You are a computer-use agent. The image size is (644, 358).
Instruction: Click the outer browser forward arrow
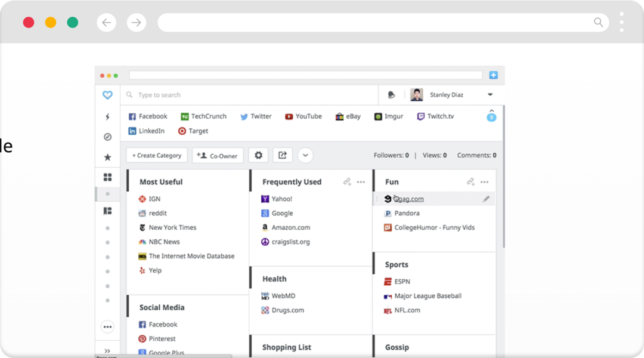click(x=137, y=22)
